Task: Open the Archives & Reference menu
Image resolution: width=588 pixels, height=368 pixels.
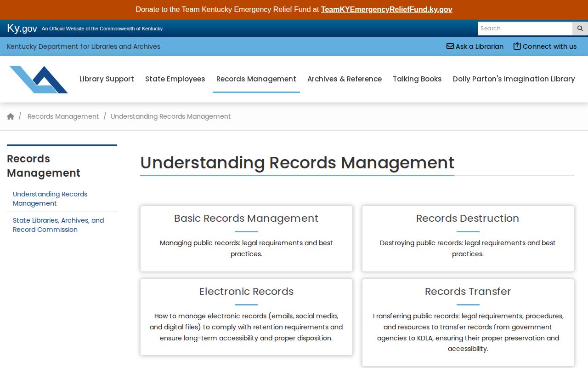Action: [345, 79]
